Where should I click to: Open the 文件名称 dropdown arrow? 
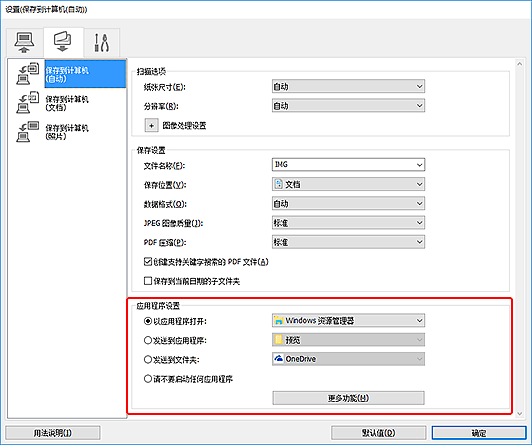point(420,165)
